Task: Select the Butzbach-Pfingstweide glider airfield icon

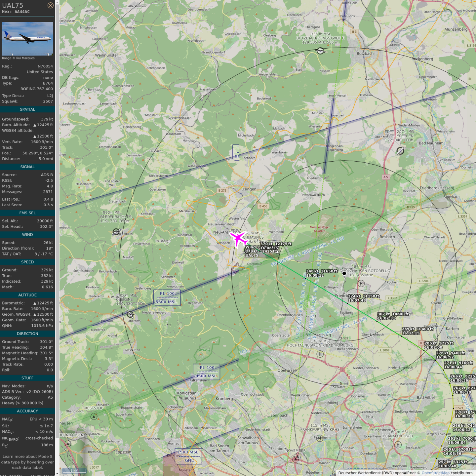Action: [x=320, y=51]
